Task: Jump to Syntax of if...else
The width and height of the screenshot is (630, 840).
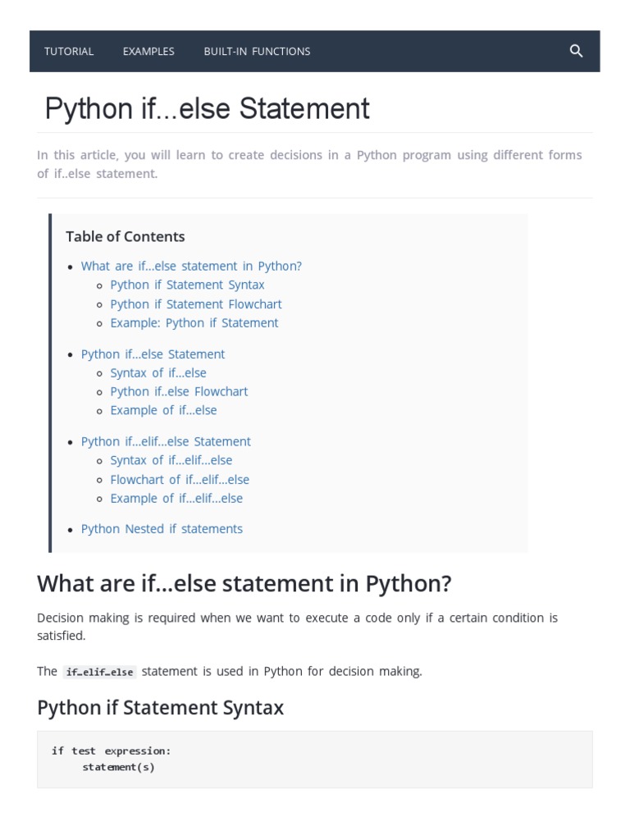Action: [158, 372]
